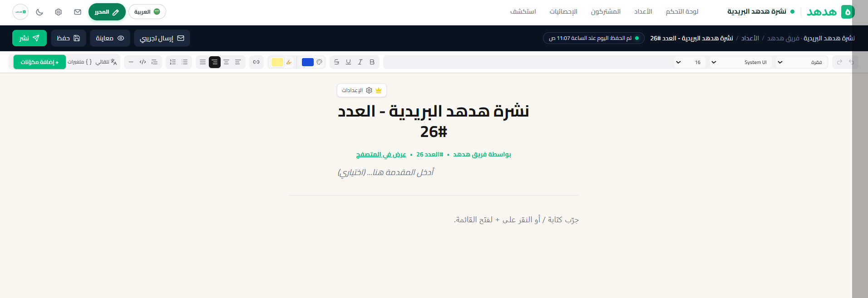
Task: Open the الإحصائيات statistics menu
Action: coord(563,11)
